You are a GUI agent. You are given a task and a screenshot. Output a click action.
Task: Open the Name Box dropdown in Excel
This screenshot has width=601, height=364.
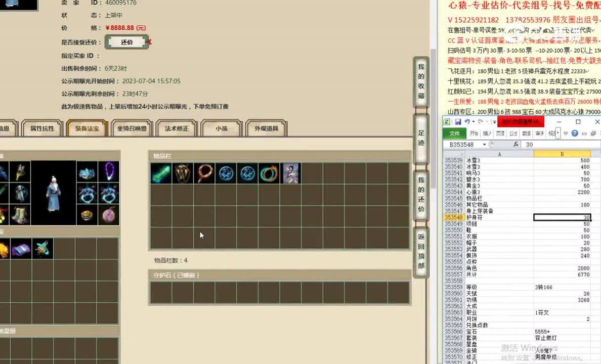coord(484,144)
